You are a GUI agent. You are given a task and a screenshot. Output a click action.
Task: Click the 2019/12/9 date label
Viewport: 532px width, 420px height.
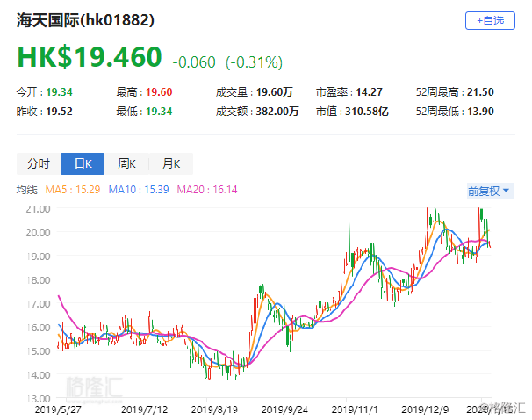[425, 409]
